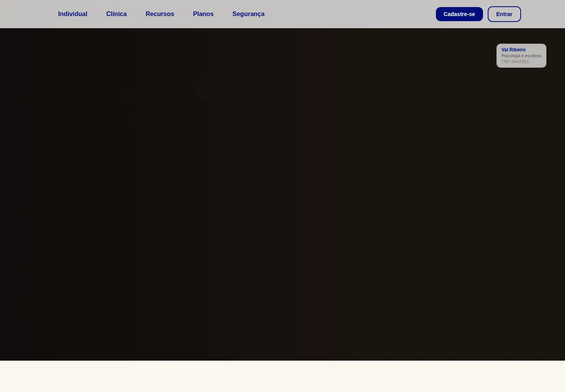
Task: Click the Cadastre-se button
Action: pos(459,14)
